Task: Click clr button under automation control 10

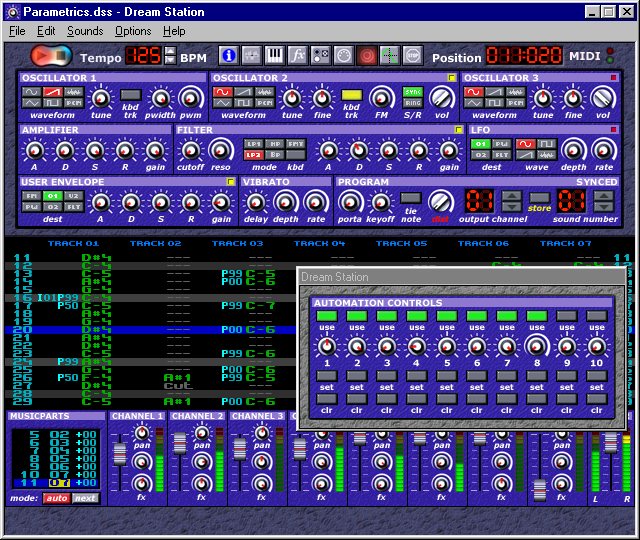Action: tap(597, 399)
